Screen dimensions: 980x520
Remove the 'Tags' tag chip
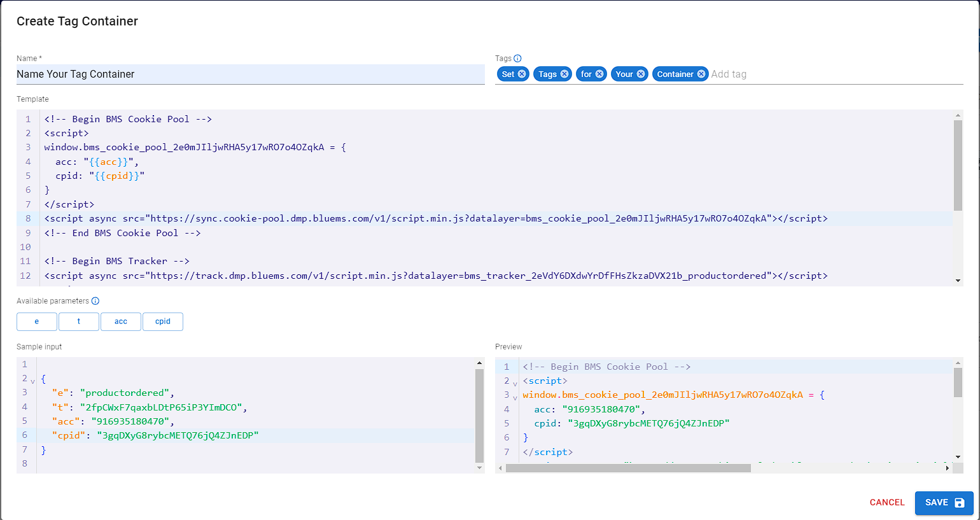coord(564,74)
